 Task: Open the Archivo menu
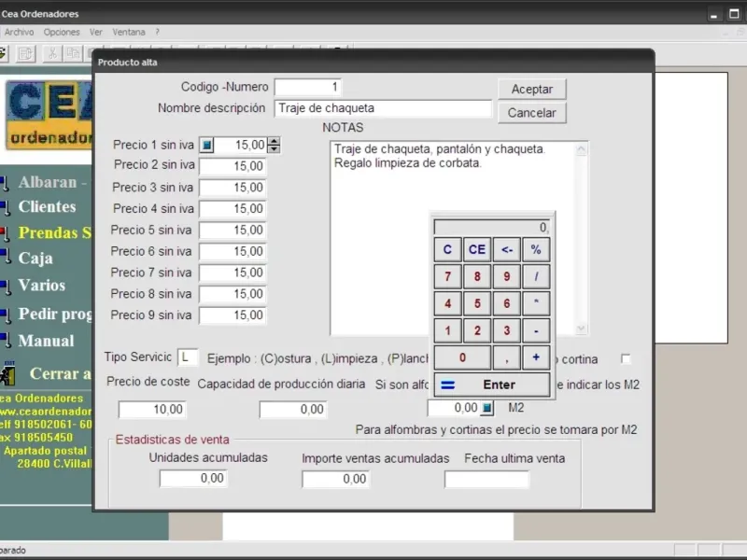pos(19,32)
